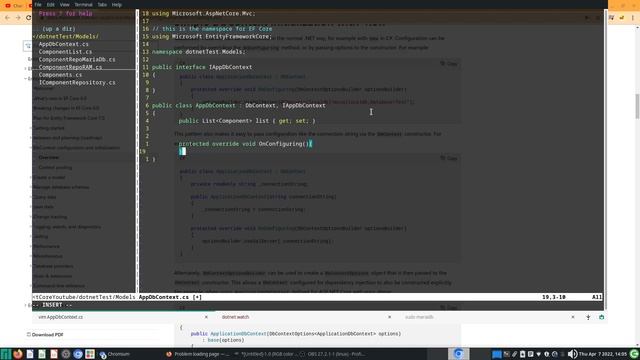Open the Terminal menu
Image resolution: width=640 pixels, height=360 pixels.
click(x=83, y=4)
